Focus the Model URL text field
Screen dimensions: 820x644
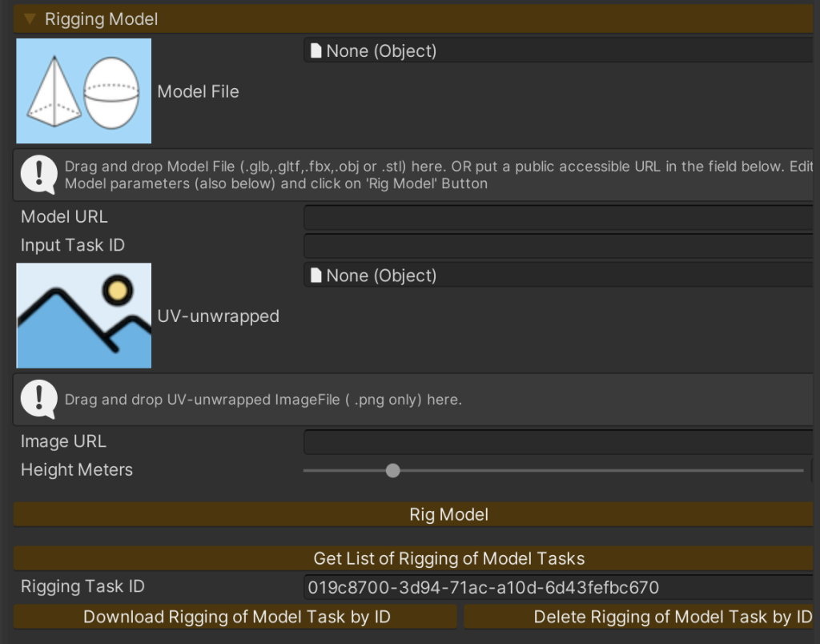[561, 217]
